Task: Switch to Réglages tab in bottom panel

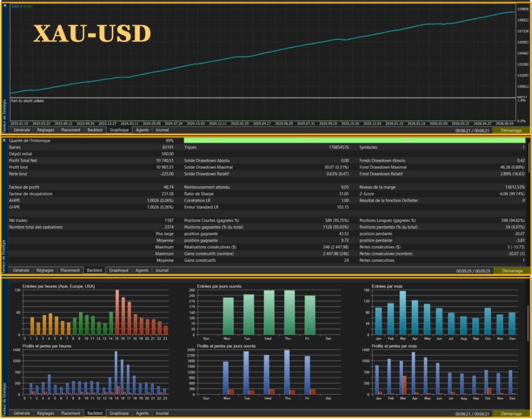Action: tap(45, 413)
